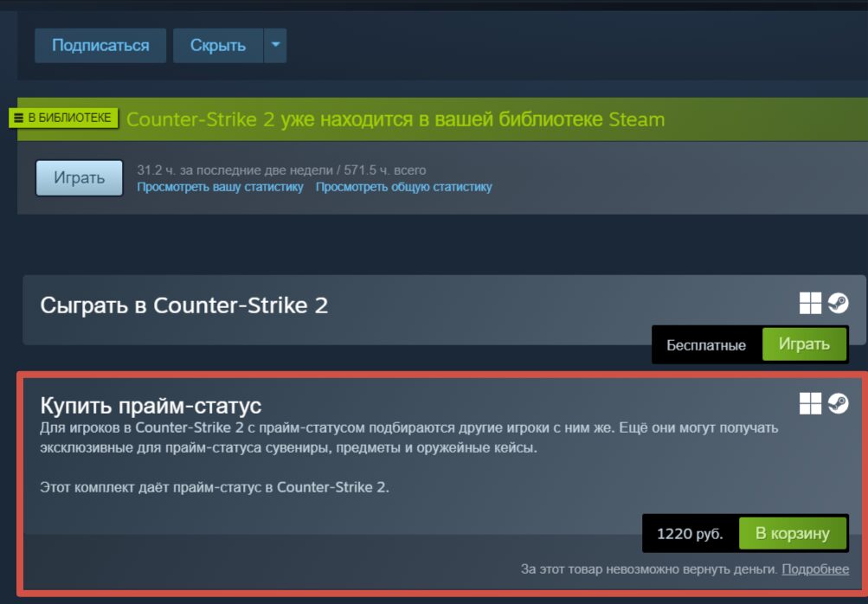
Task: Click the green Играть button beside Бесплатные
Action: (x=804, y=344)
